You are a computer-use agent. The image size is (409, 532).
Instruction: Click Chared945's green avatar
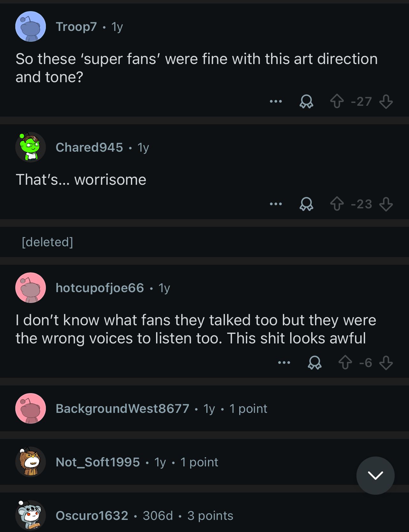coord(30,147)
